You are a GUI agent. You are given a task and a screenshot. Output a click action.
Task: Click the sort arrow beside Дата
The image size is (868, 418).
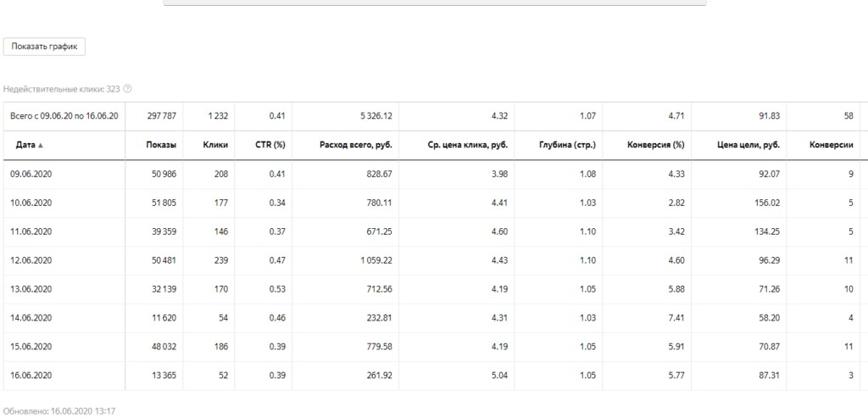click(41, 145)
